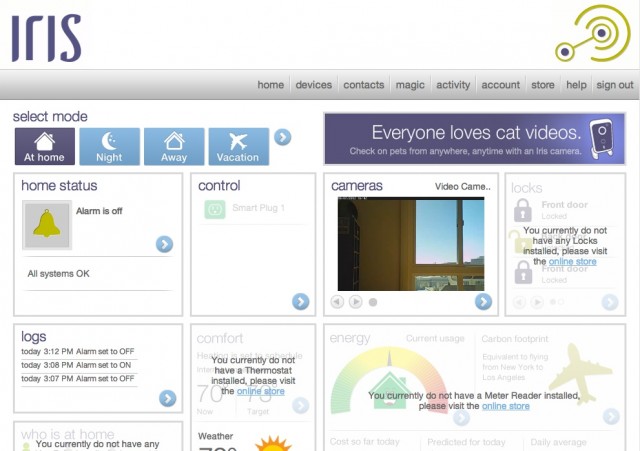The height and width of the screenshot is (451, 640).
Task: Click the All systems OK status
Action: tap(58, 273)
